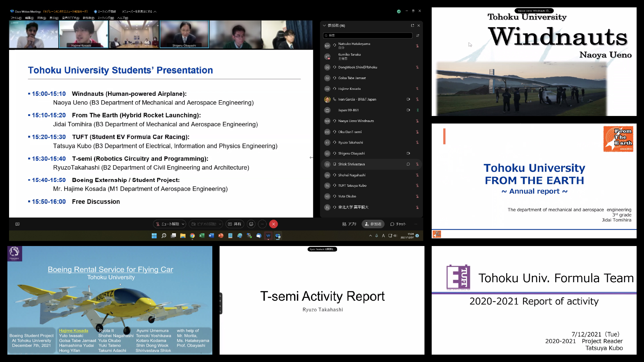This screenshot has width=644, height=362.
Task: Open Notepad icon in taskbar
Action: pyautogui.click(x=230, y=236)
